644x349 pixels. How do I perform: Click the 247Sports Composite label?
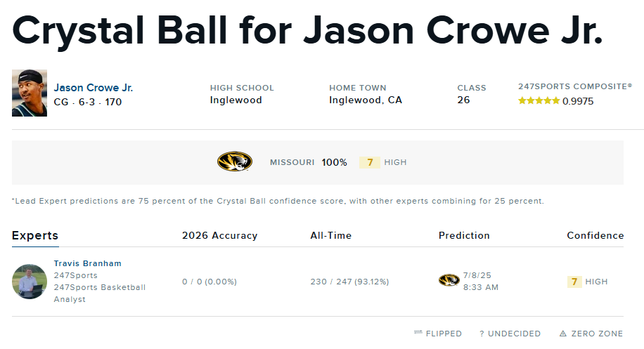point(574,86)
